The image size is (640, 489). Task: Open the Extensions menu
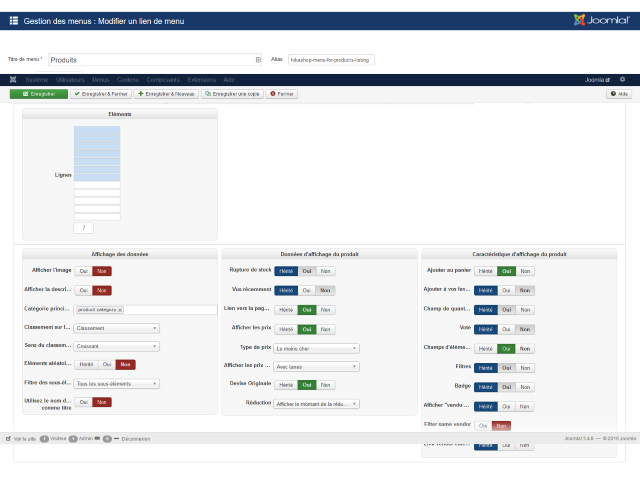[202, 80]
